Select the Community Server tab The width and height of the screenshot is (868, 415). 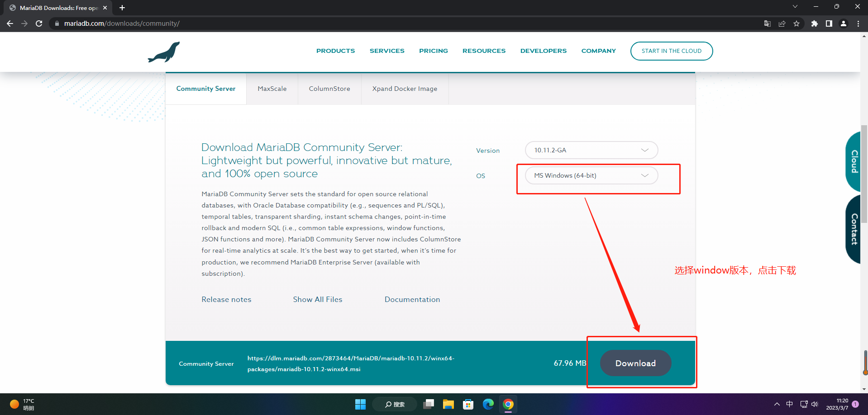(206, 89)
